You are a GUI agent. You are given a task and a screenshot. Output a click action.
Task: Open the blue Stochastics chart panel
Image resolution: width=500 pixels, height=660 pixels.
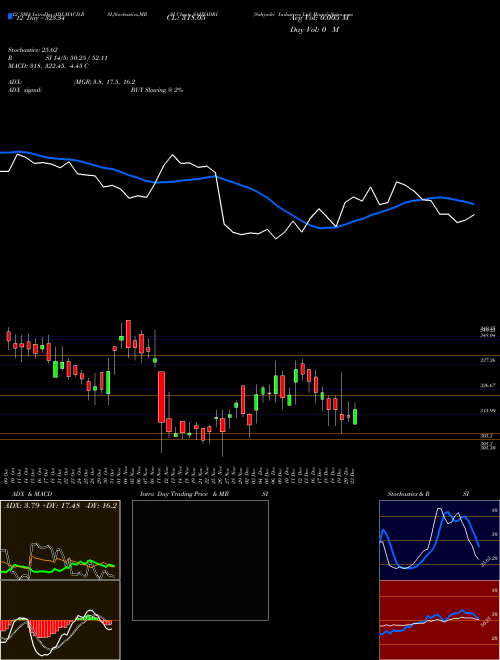(439, 540)
